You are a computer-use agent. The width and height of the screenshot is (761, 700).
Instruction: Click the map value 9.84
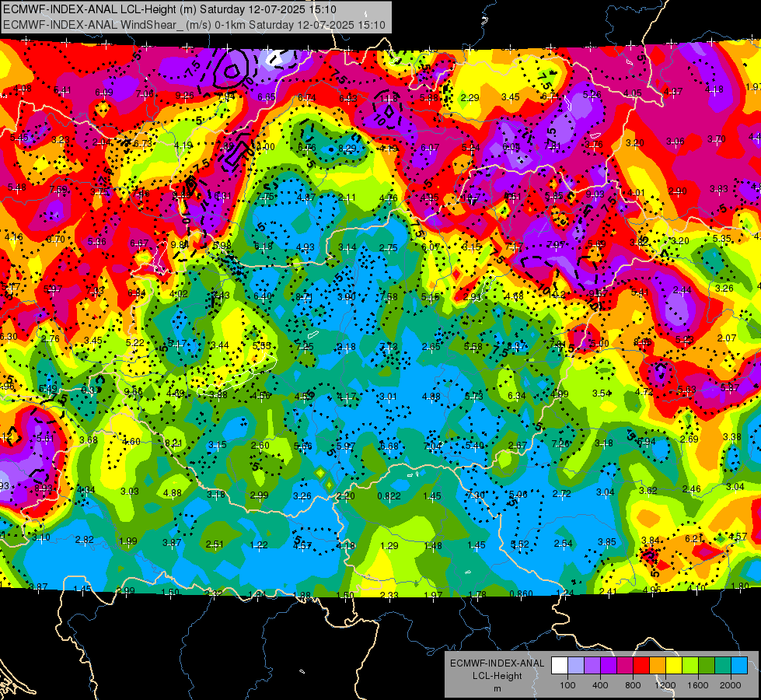180,245
